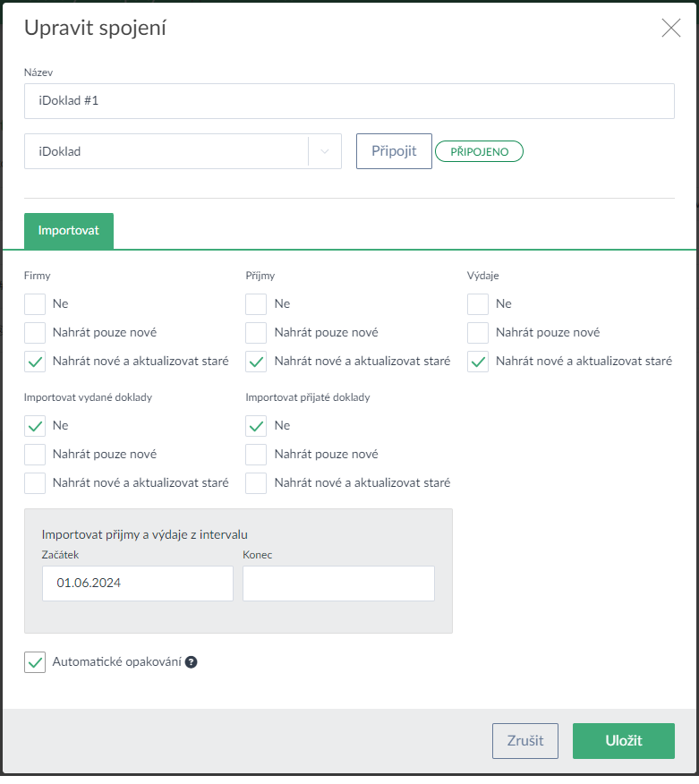This screenshot has height=784, width=699.
Task: Edit the Název field containing iDoklad #1
Action: coord(349,101)
